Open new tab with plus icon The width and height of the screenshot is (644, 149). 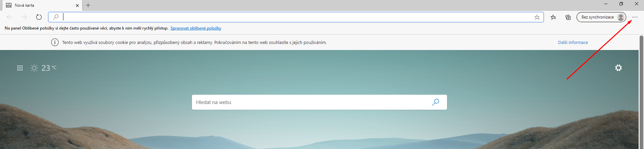point(88,5)
